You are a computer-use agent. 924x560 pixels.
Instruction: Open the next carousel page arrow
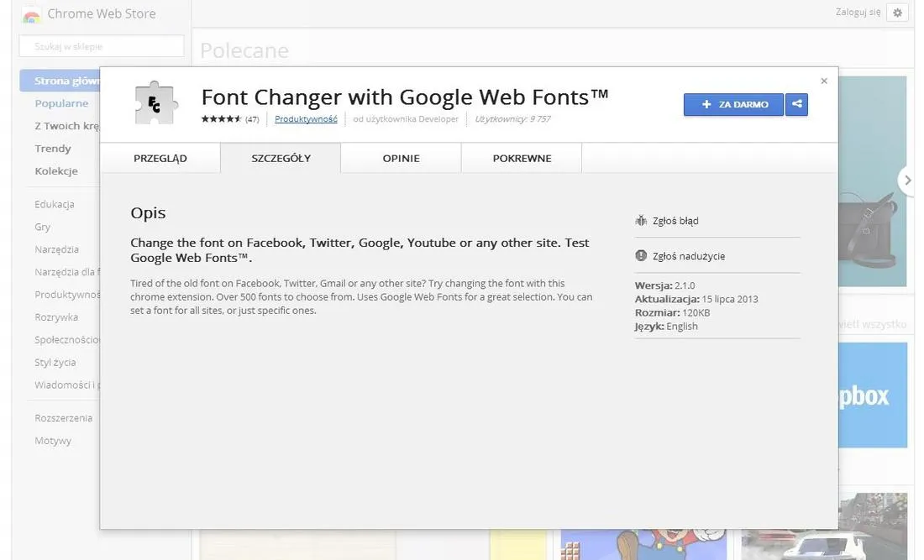[907, 179]
